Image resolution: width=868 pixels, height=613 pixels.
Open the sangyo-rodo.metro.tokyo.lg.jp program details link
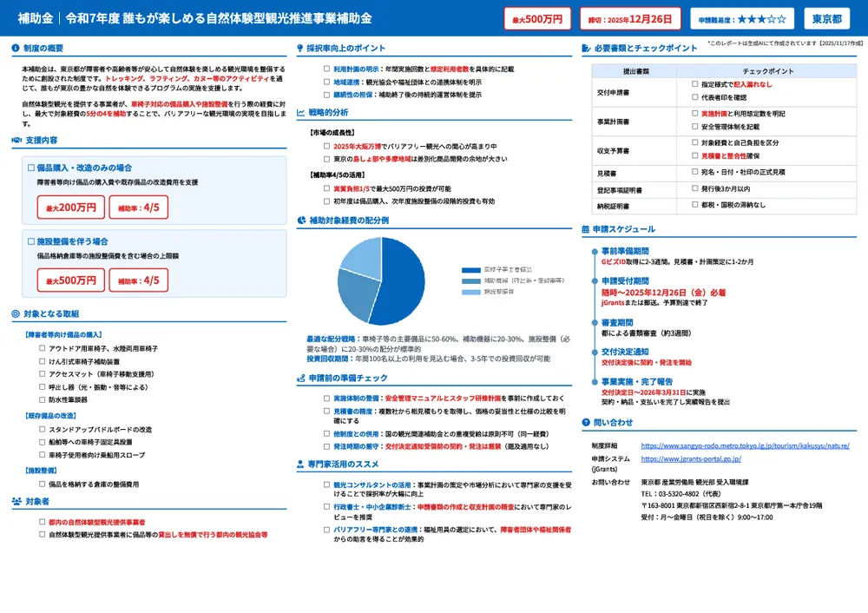(745, 445)
